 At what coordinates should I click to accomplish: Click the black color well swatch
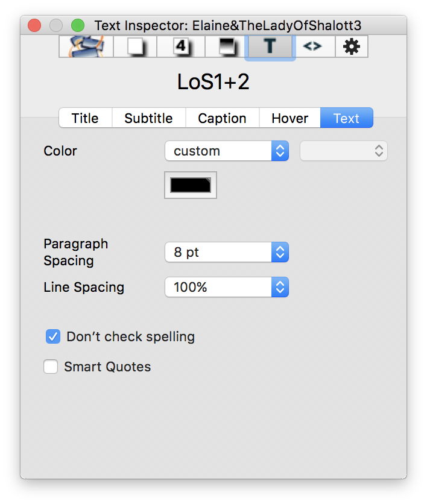pos(191,185)
